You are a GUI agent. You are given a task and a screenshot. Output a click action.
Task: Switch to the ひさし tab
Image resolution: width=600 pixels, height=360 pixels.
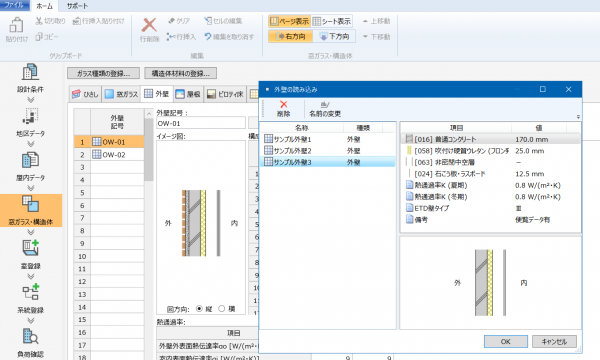[86, 94]
